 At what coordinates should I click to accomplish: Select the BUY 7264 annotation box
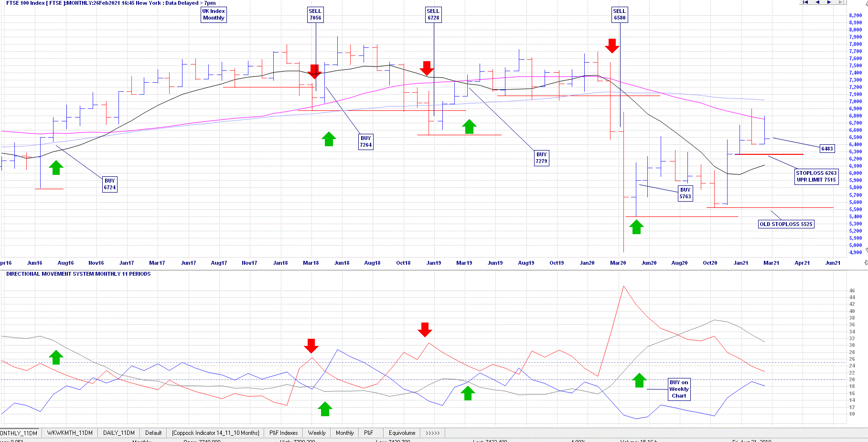[x=366, y=141]
